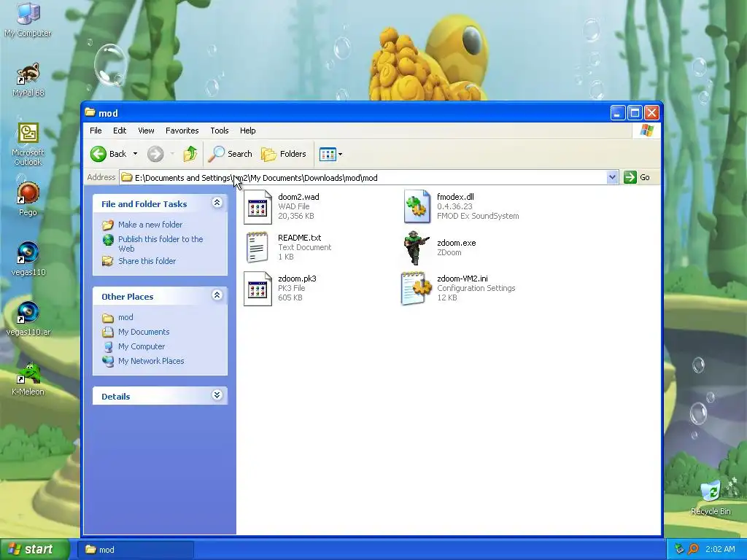
Task: Expand the Address bar dropdown
Action: (x=612, y=178)
